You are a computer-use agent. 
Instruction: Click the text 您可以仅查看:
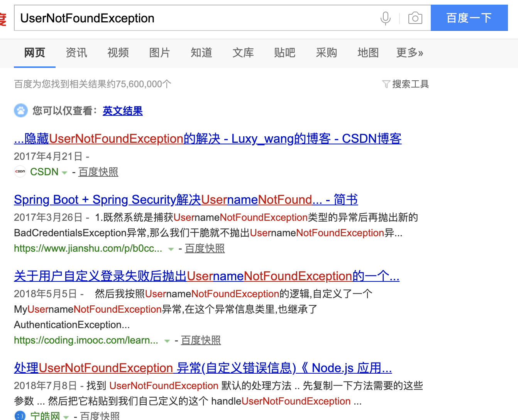click(x=65, y=111)
